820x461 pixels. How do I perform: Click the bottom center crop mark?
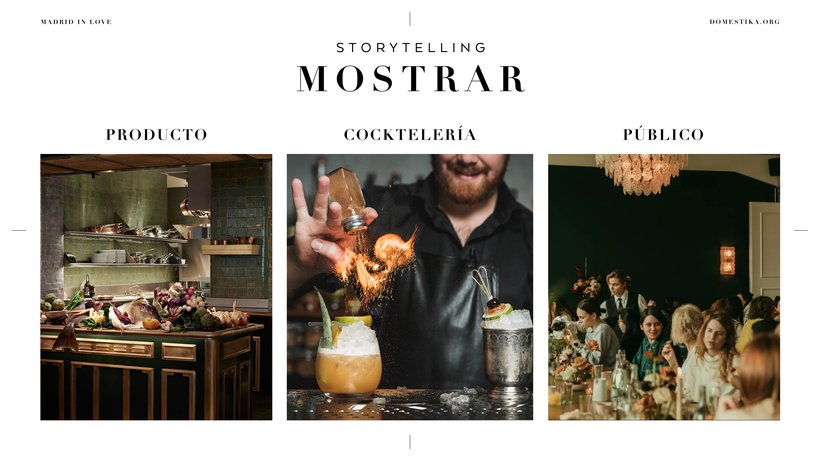click(x=409, y=442)
